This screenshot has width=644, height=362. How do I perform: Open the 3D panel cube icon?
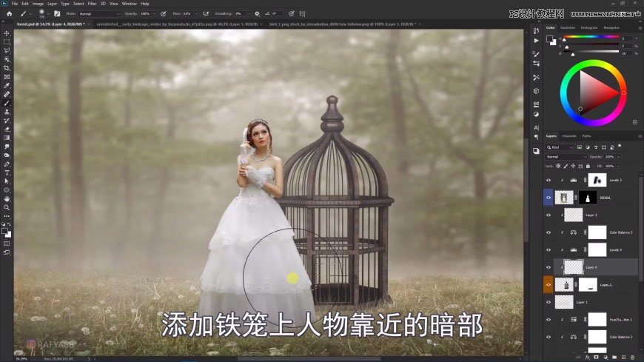(536, 91)
